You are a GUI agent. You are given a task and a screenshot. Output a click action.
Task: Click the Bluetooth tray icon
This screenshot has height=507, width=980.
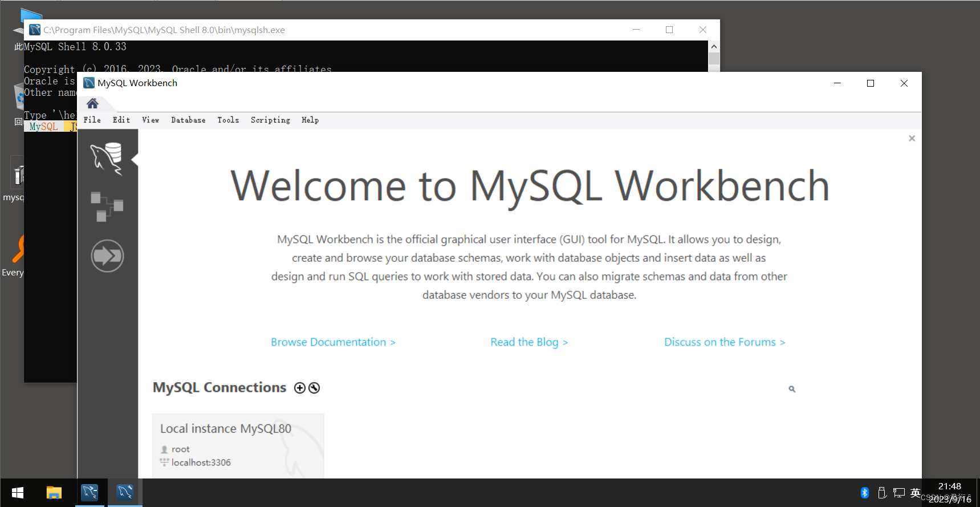(x=865, y=493)
